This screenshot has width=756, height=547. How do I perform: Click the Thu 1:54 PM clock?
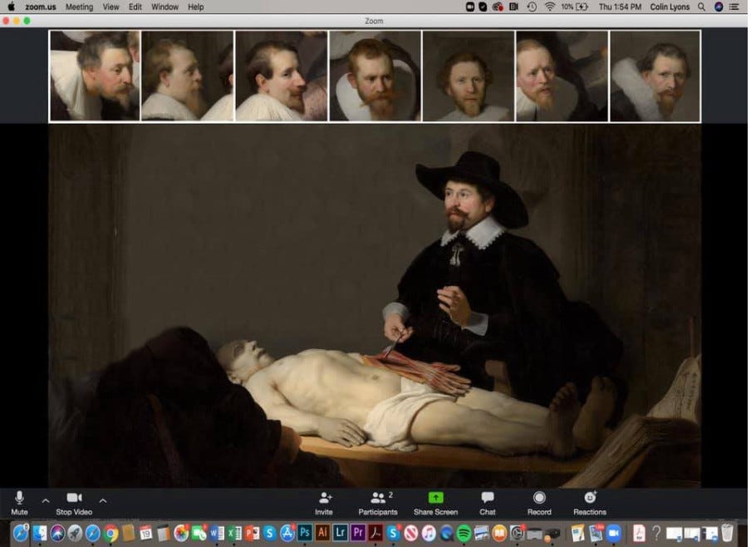tap(620, 7)
